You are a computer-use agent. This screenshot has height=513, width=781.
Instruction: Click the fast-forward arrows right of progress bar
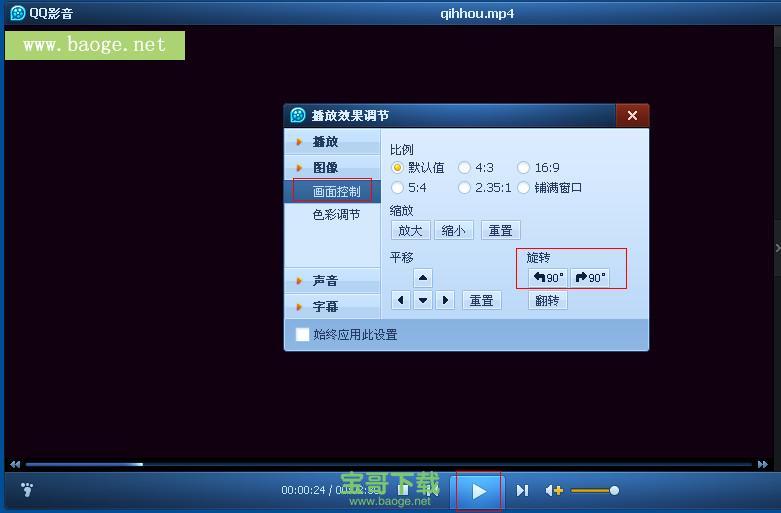763,464
